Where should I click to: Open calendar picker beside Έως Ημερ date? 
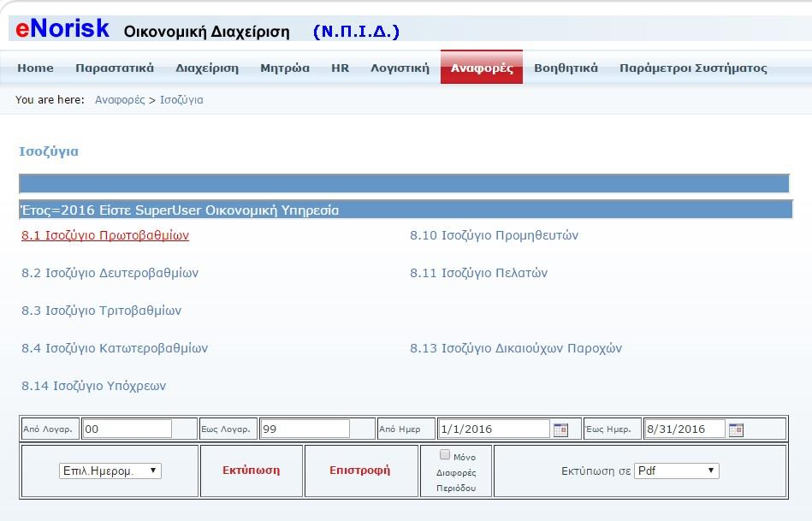point(736,429)
